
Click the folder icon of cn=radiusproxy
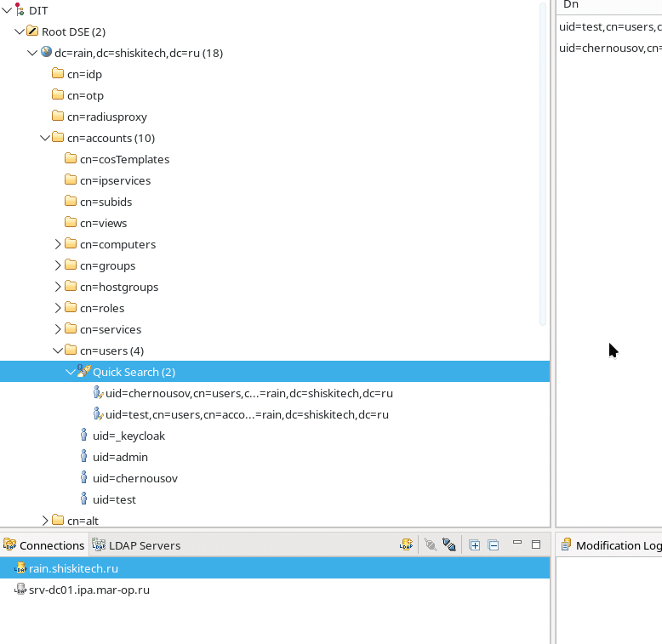click(x=58, y=116)
